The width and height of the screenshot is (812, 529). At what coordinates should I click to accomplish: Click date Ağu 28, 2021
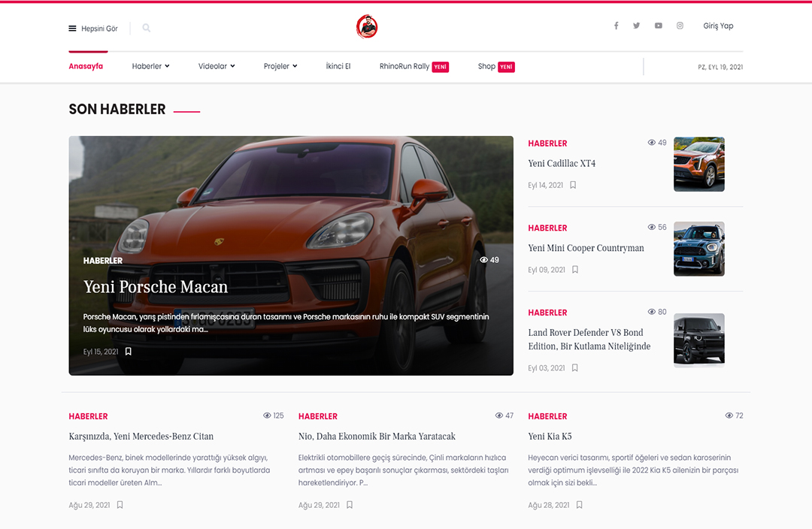(548, 505)
